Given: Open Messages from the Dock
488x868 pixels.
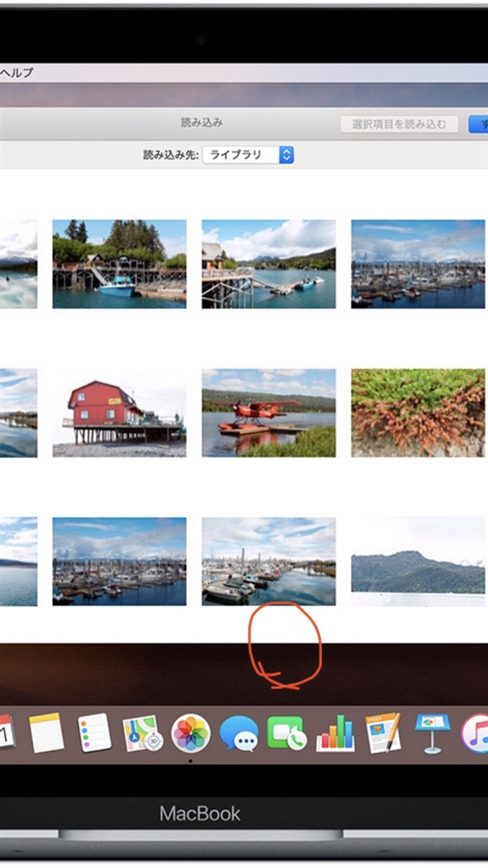Looking at the screenshot, I should click(x=238, y=734).
